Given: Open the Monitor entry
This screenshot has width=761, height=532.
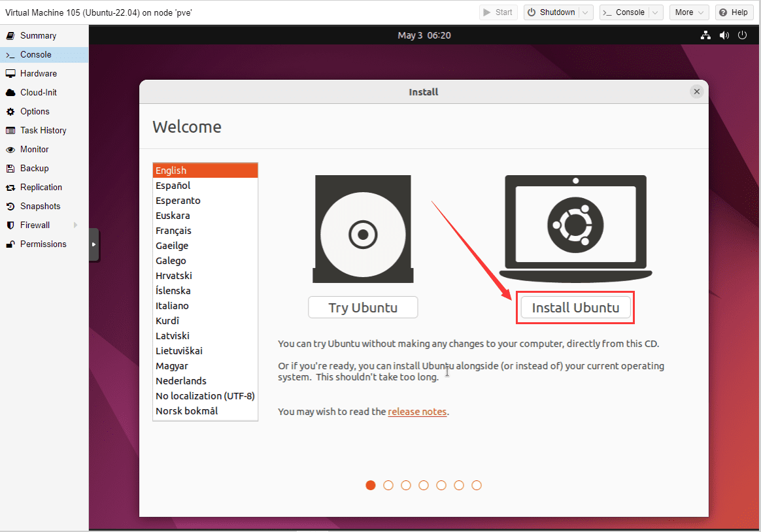Looking at the screenshot, I should (x=44, y=149).
